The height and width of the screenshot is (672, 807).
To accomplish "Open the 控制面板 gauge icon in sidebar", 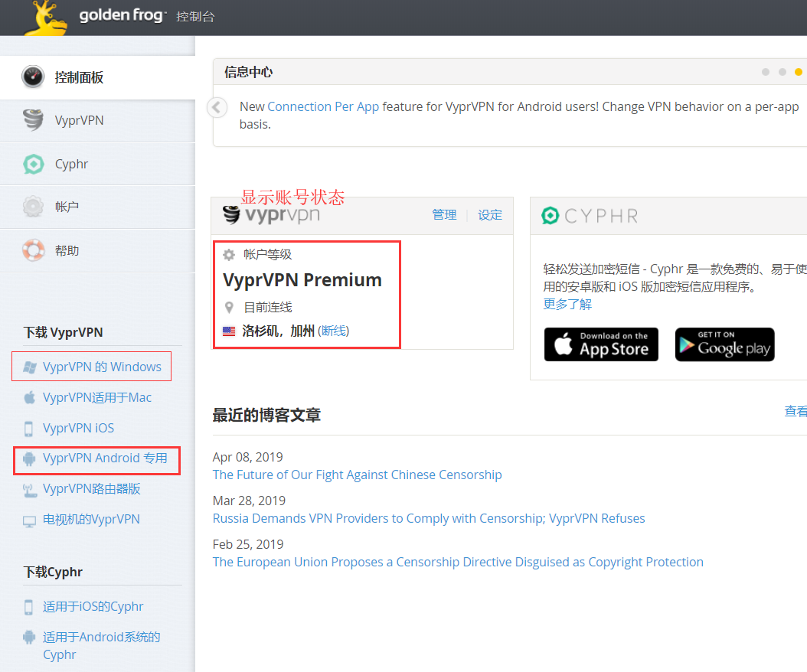I will pos(32,77).
